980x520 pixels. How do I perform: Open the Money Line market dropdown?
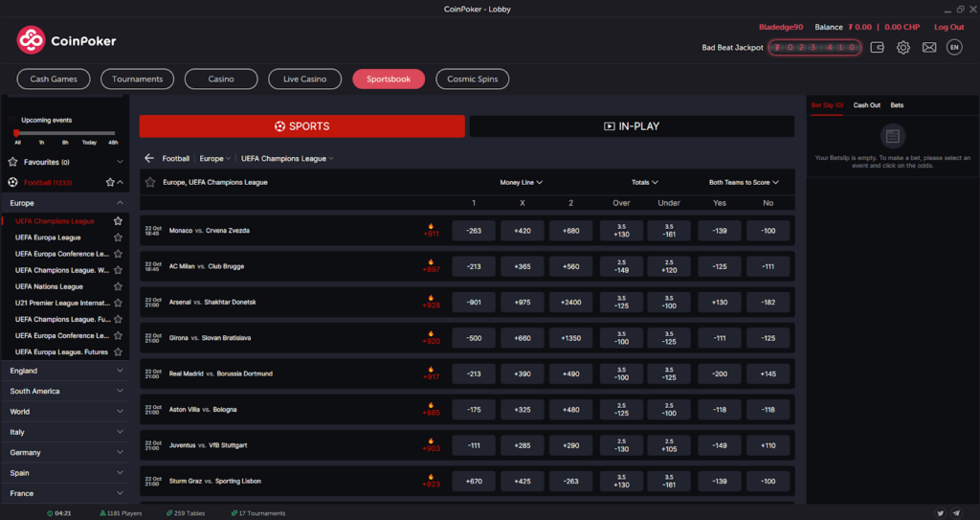coord(522,182)
